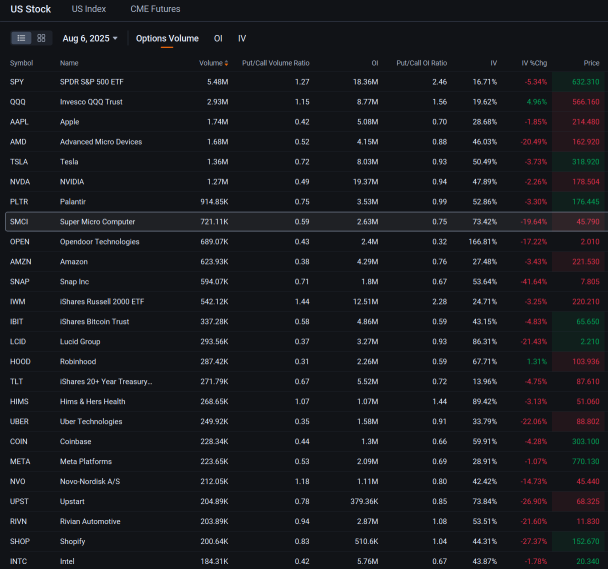Screen dimensions: 608x569
Task: Sort by the Name column header
Action: 69,63
